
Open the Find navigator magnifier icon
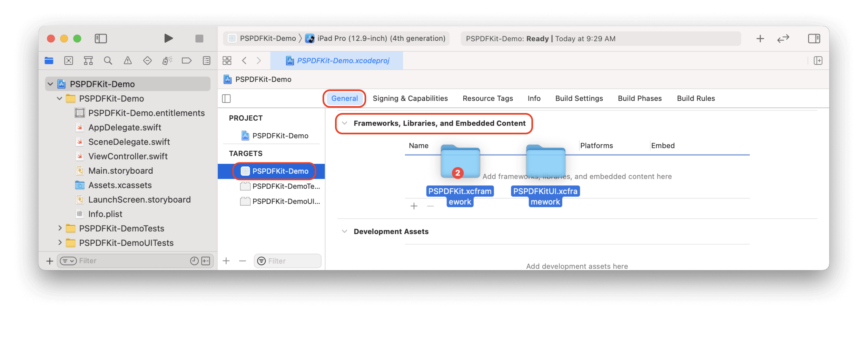pyautogui.click(x=108, y=60)
